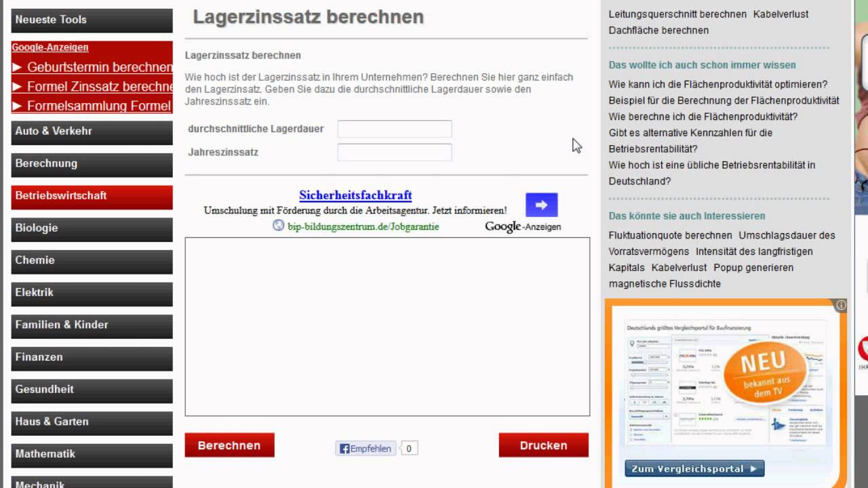Click the Sicherheitsfachkraft ad headline
Viewport: 868px width, 488px height.
coord(355,195)
